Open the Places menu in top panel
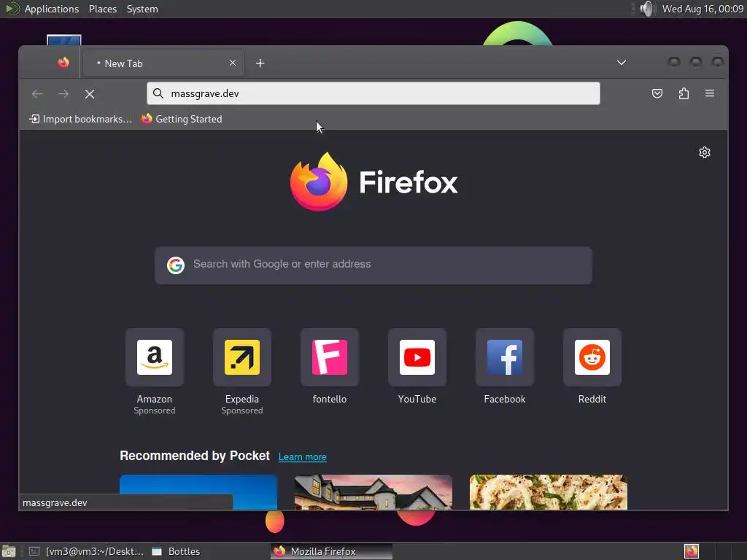747x560 pixels. click(x=103, y=9)
